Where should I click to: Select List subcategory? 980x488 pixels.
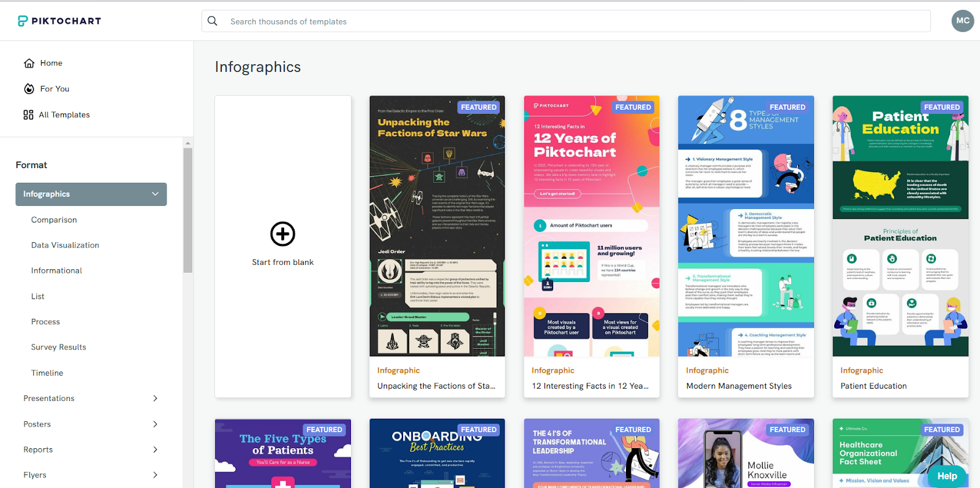[x=38, y=296]
